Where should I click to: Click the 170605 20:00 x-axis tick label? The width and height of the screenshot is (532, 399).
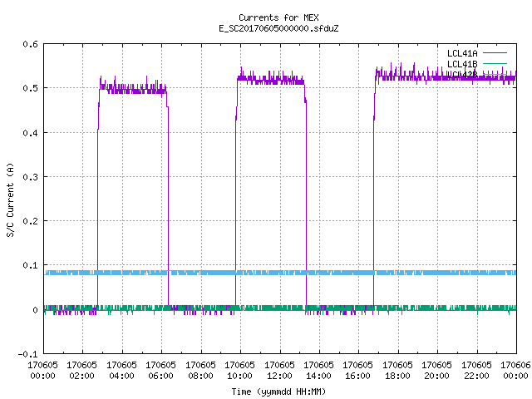coord(436,370)
